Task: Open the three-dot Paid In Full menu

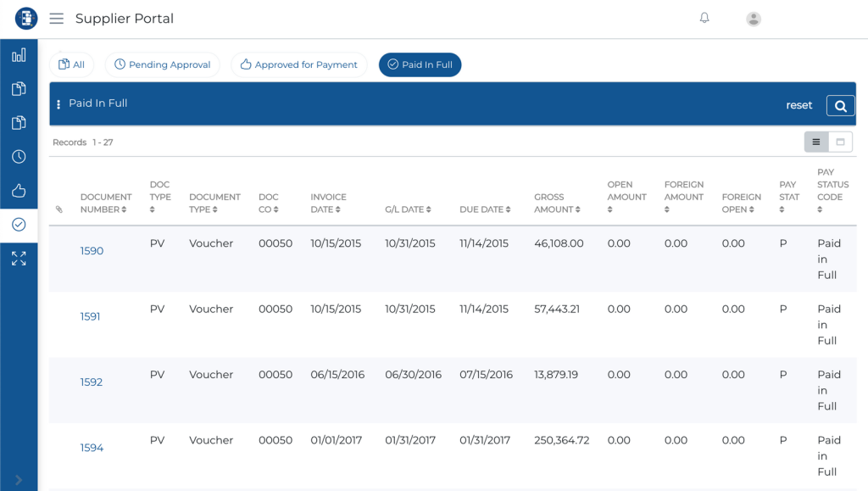Action: [x=58, y=104]
